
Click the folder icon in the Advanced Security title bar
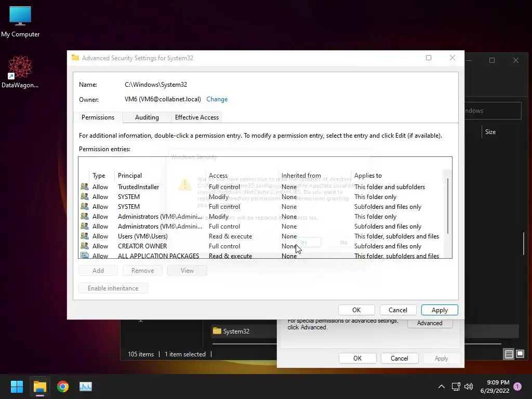[x=75, y=58]
